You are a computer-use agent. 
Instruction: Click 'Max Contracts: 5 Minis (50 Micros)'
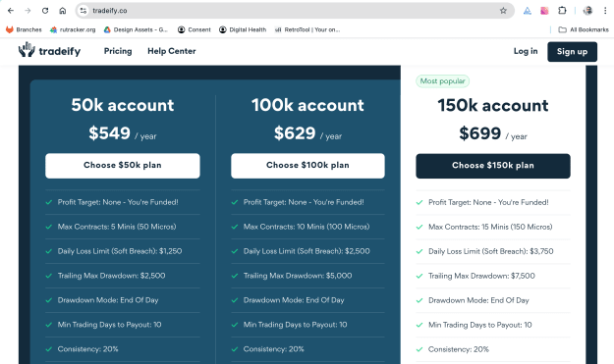point(117,227)
